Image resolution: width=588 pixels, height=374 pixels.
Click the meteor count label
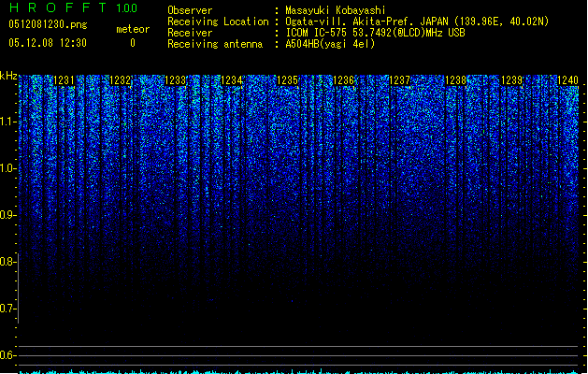133,29
